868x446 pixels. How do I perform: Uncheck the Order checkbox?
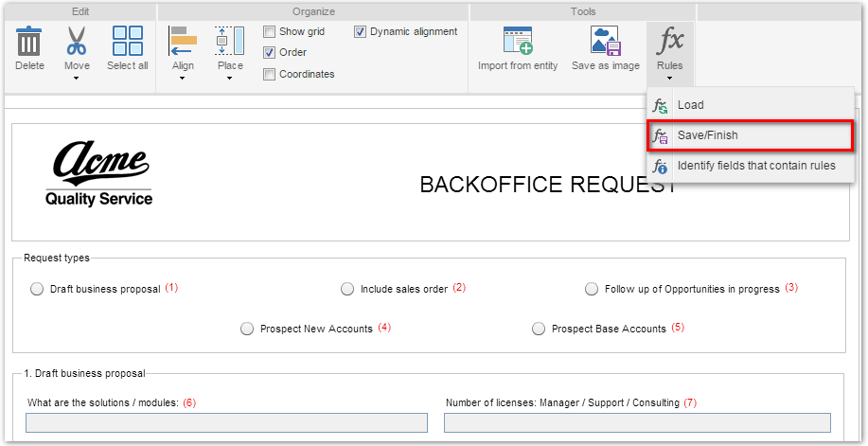(269, 53)
